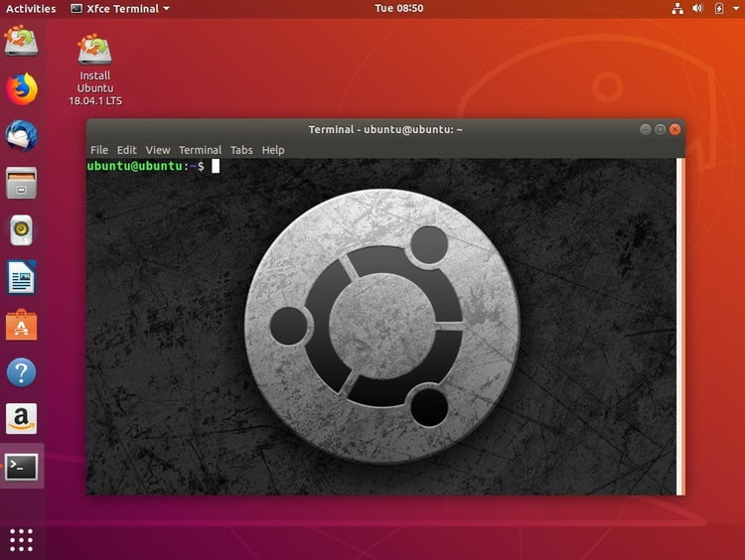Viewport: 745px width, 560px height.
Task: Open the File menu in Terminal
Action: 99,150
